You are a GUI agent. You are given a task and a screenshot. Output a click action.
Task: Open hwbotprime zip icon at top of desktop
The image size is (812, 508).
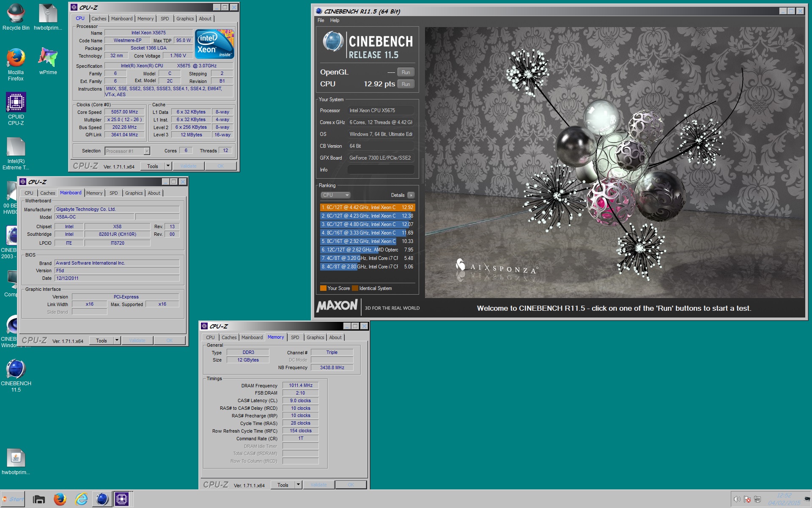pyautogui.click(x=48, y=17)
